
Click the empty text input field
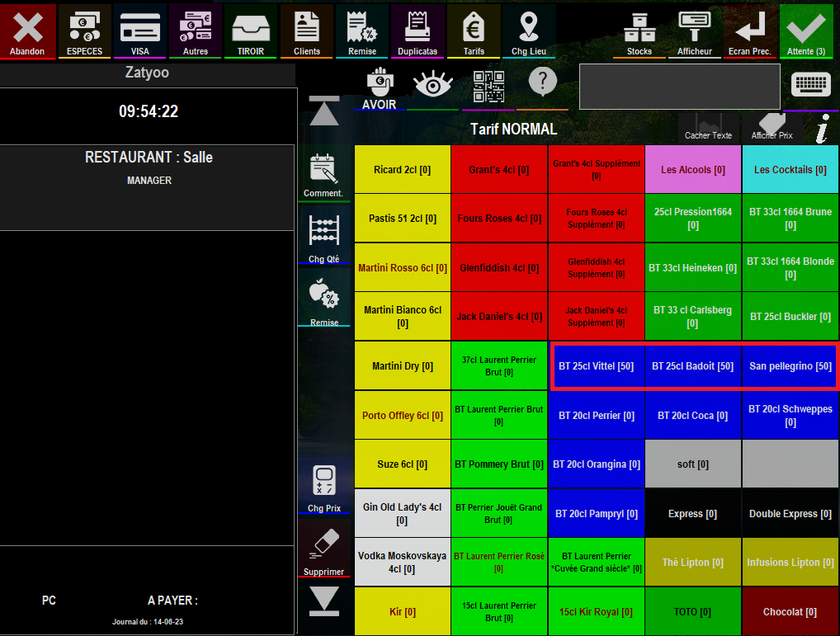click(x=679, y=87)
